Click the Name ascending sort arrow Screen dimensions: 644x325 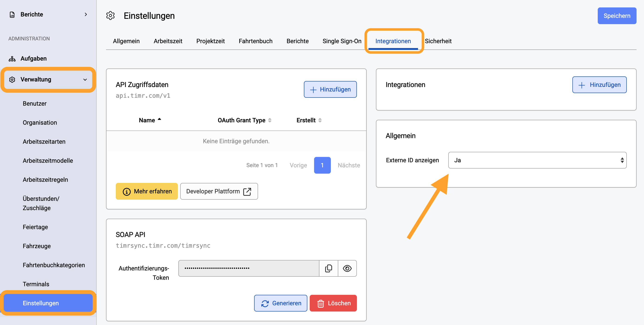coord(159,119)
